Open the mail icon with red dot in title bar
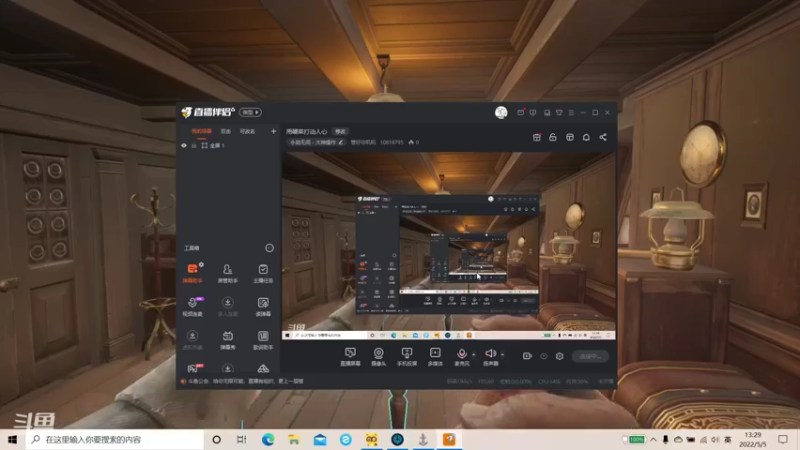 click(x=520, y=112)
